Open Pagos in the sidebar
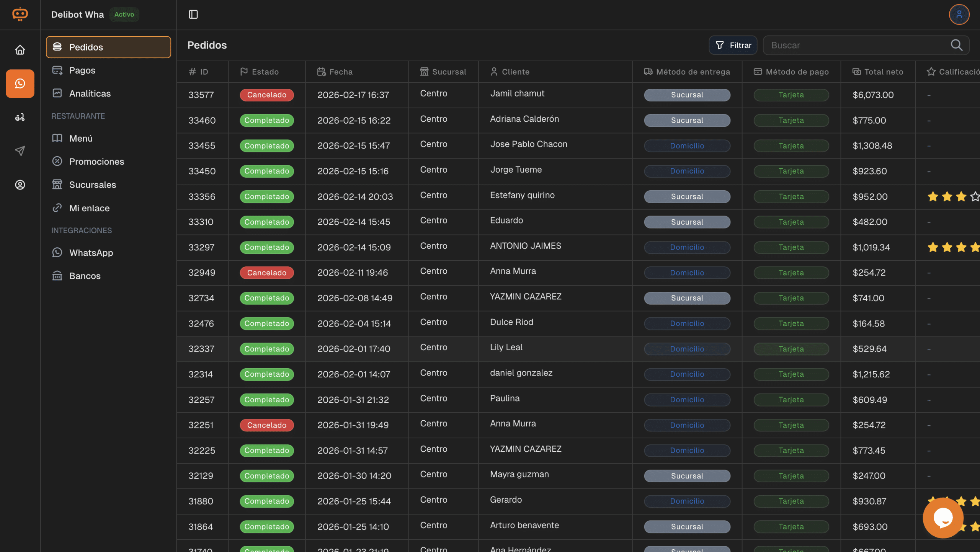The image size is (980, 552). (x=82, y=70)
